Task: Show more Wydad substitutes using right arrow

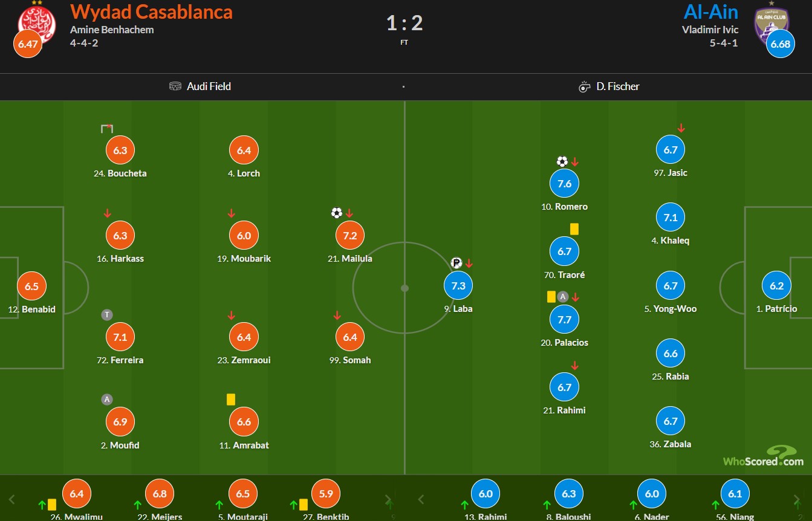Action: pyautogui.click(x=389, y=499)
